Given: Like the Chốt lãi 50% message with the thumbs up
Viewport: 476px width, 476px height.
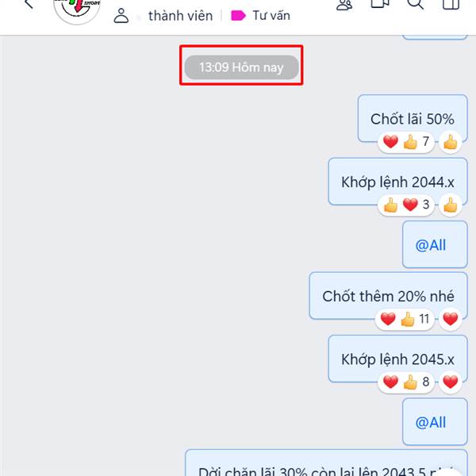Looking at the screenshot, I should 451,142.
